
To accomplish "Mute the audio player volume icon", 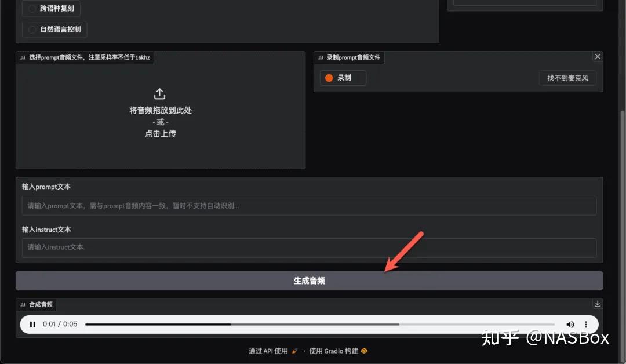I will coord(570,325).
